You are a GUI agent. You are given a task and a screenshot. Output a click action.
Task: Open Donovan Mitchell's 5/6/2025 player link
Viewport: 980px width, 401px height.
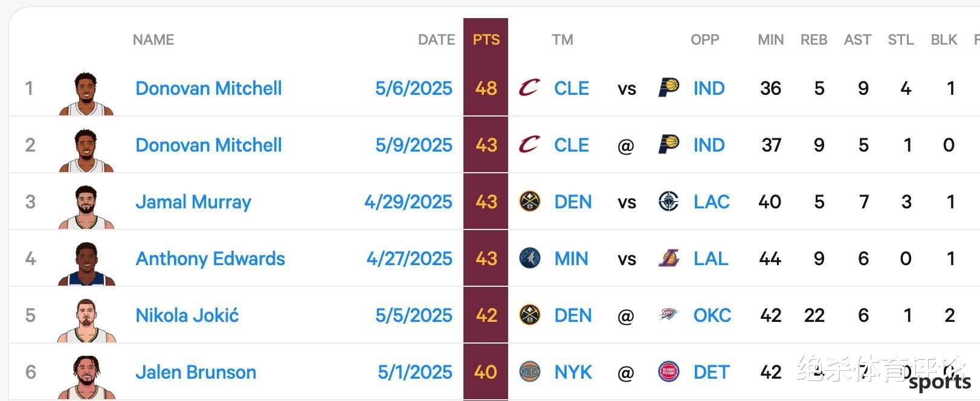tap(208, 88)
